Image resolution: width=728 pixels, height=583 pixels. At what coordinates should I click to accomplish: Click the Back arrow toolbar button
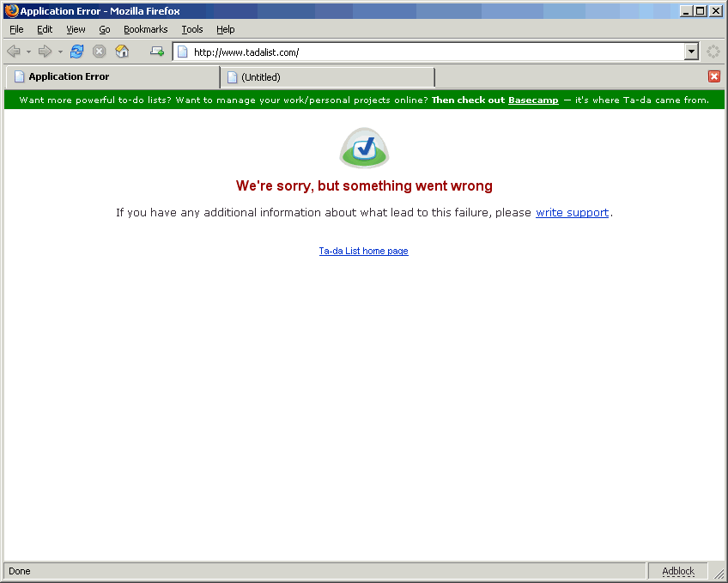pyautogui.click(x=14, y=51)
